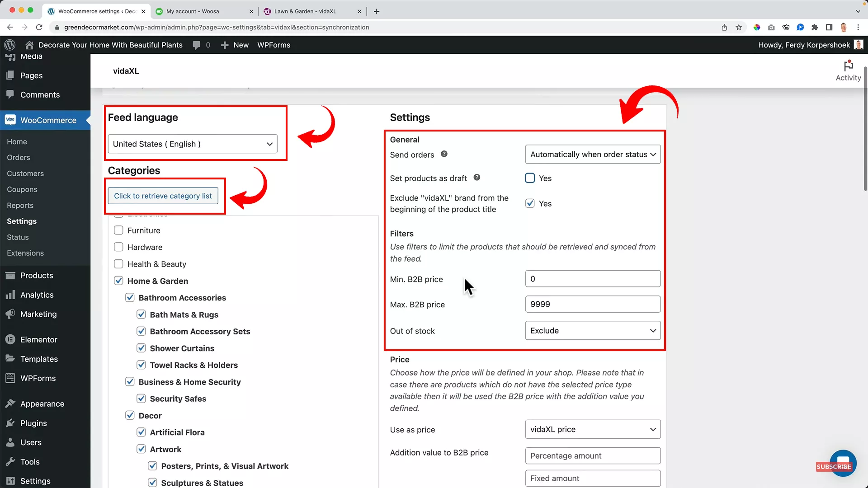
Task: Uncheck the Shower Curtains checkbox
Action: tap(141, 348)
